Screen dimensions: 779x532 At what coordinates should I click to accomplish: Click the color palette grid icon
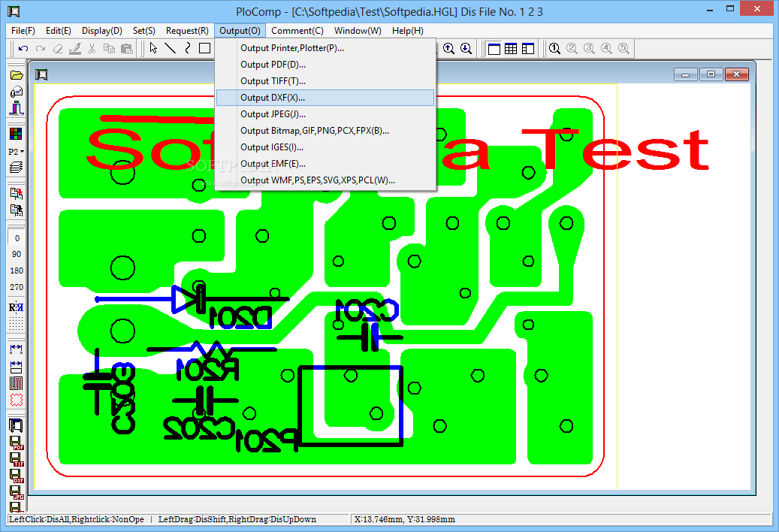(x=16, y=134)
